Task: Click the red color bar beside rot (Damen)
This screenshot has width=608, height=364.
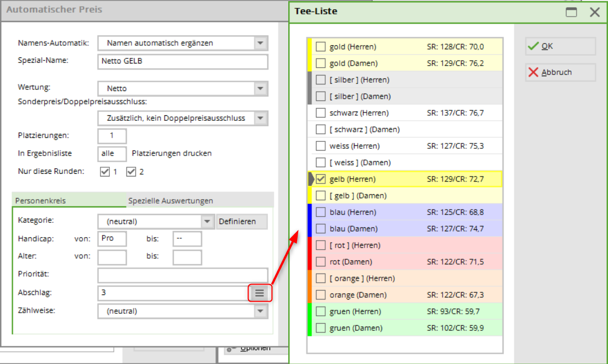Action: coord(310,262)
